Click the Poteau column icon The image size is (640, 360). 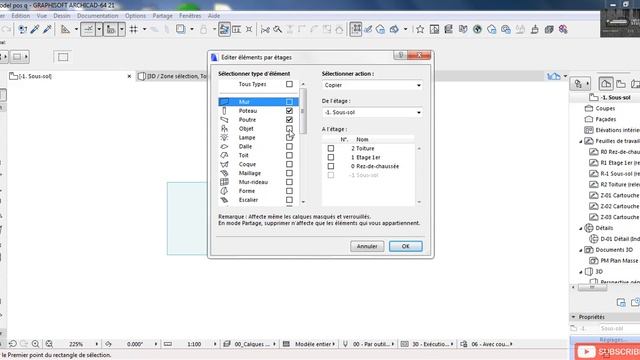pyautogui.click(x=224, y=111)
